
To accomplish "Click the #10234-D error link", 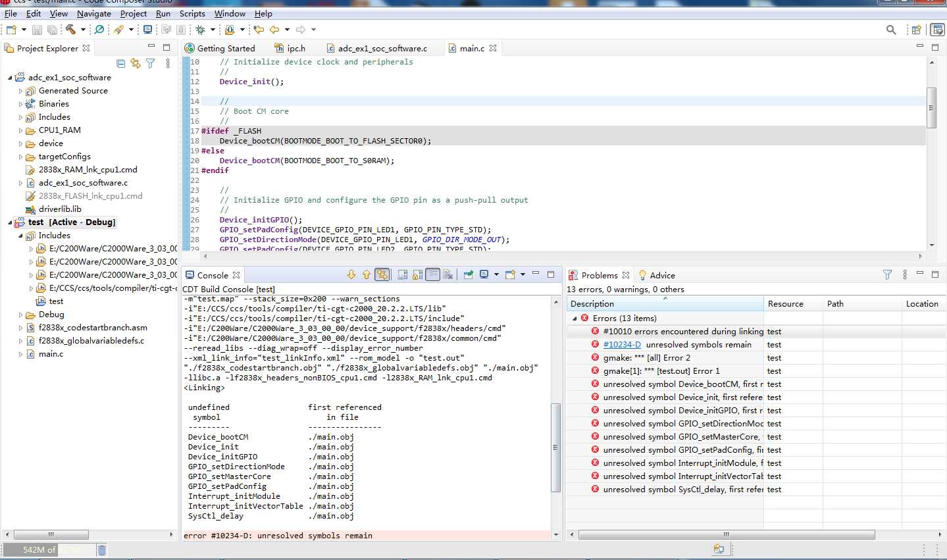I will [621, 345].
